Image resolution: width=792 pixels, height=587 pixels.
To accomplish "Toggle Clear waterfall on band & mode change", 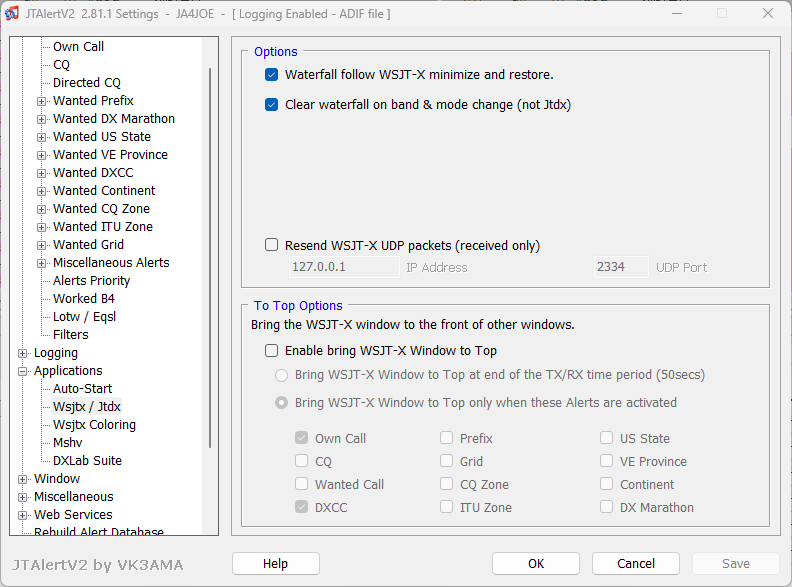I will point(271,105).
